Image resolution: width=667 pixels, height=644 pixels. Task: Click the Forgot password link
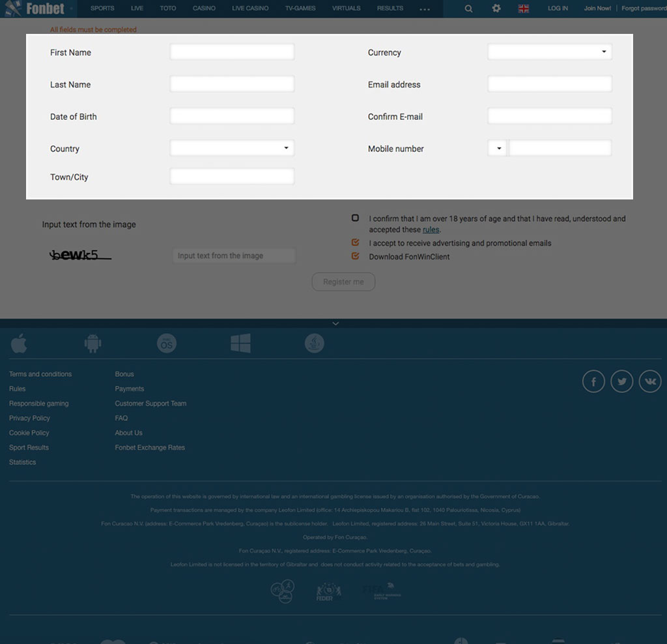click(644, 8)
